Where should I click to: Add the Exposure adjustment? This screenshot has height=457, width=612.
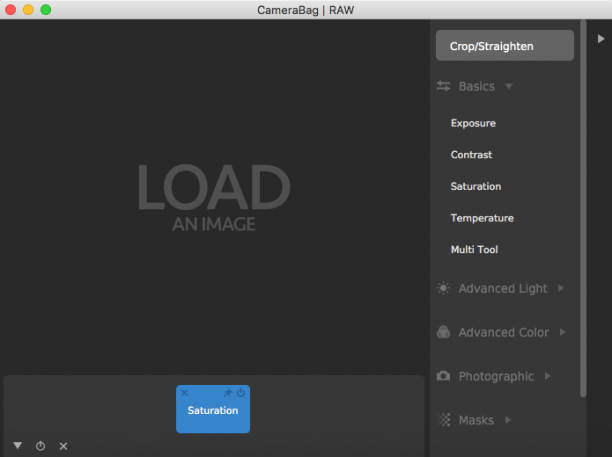tap(473, 123)
